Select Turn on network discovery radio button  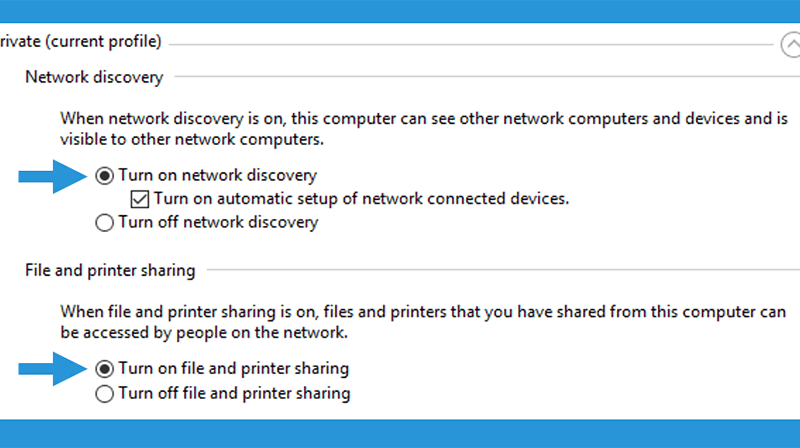[105, 176]
